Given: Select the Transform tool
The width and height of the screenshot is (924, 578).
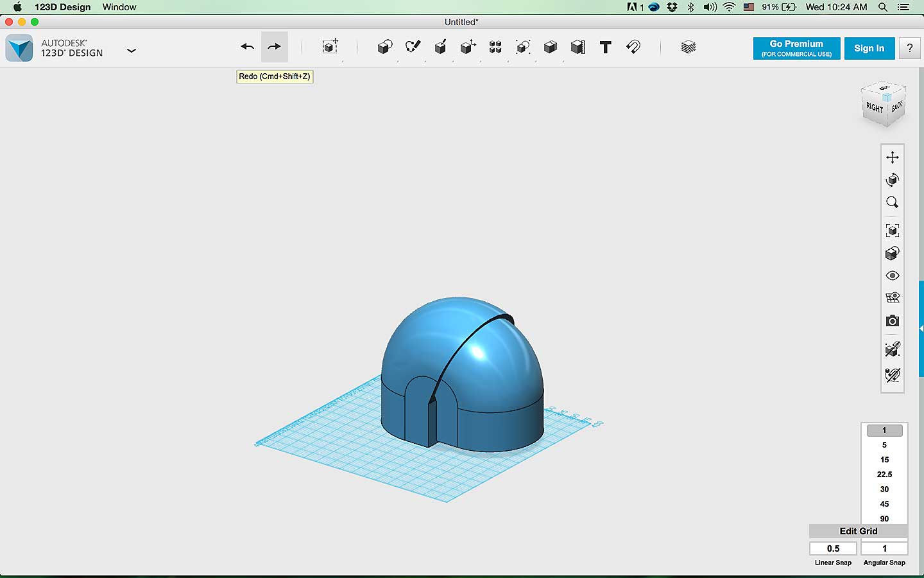Looking at the screenshot, I should (x=330, y=47).
